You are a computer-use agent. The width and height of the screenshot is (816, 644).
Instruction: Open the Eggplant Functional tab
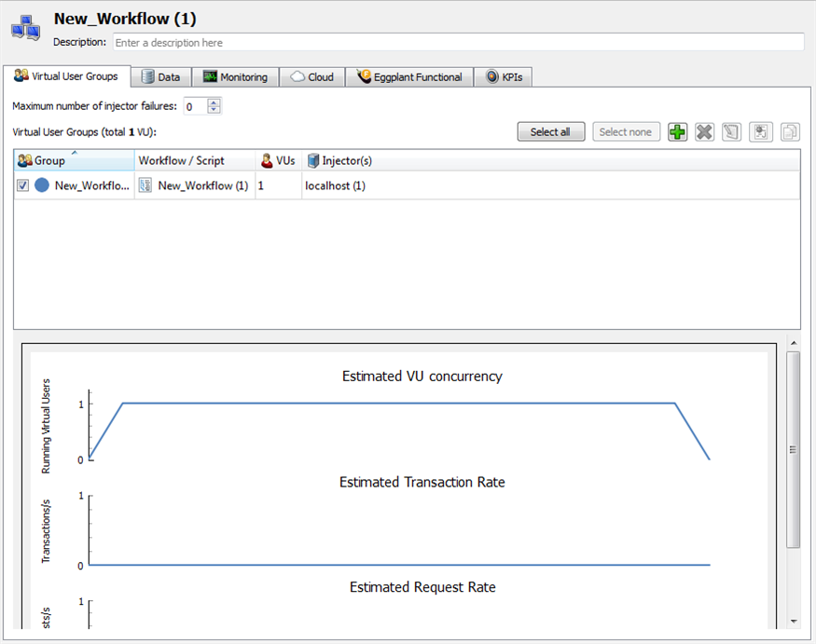click(x=409, y=77)
